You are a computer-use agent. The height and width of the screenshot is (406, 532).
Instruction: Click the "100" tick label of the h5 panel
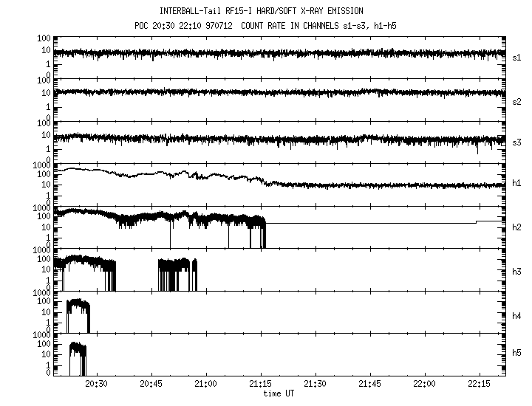pos(44,344)
